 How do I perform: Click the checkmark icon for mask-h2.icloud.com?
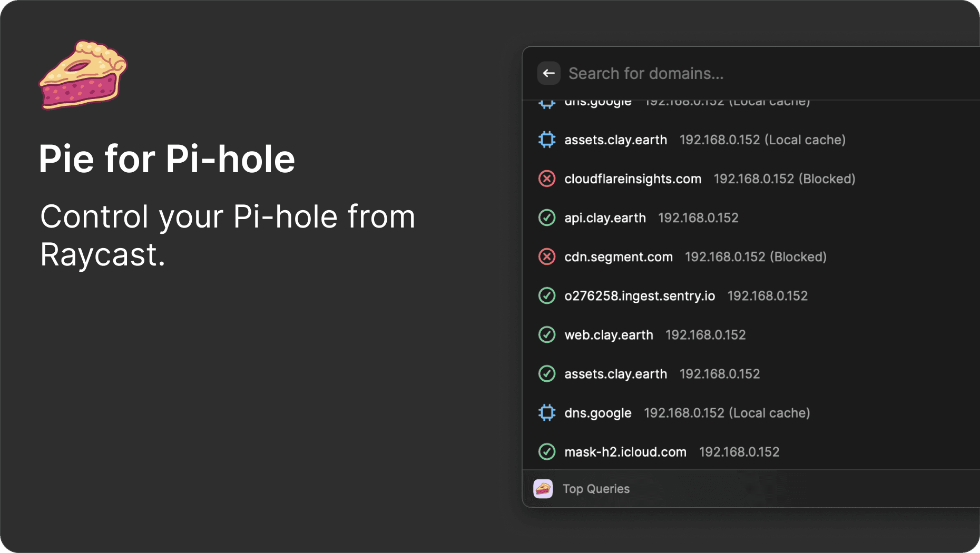pos(547,451)
